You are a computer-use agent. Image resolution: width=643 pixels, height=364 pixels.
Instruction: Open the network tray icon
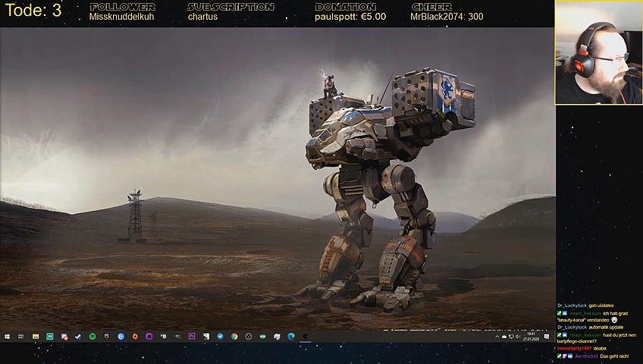tap(511, 337)
